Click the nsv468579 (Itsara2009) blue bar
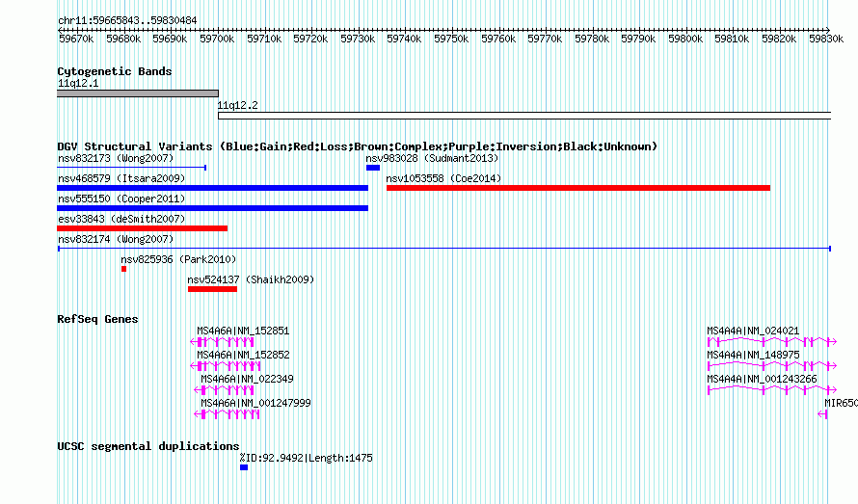Image resolution: width=858 pixels, height=504 pixels. click(x=212, y=188)
